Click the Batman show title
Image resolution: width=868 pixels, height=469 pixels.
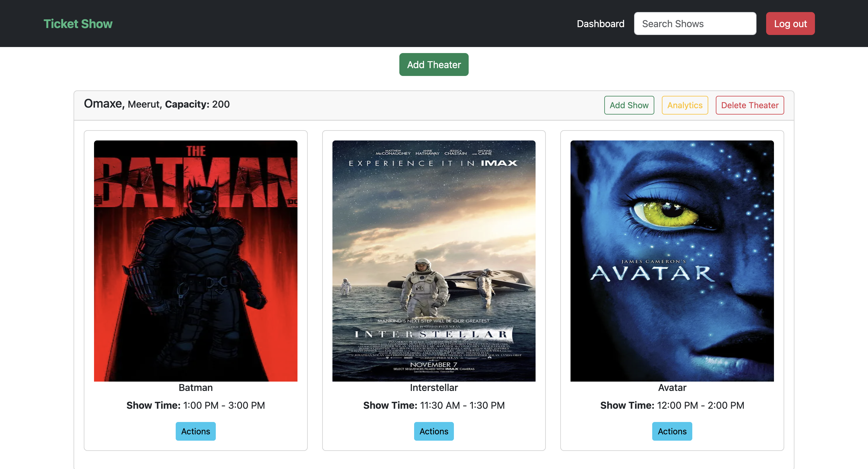pos(195,387)
